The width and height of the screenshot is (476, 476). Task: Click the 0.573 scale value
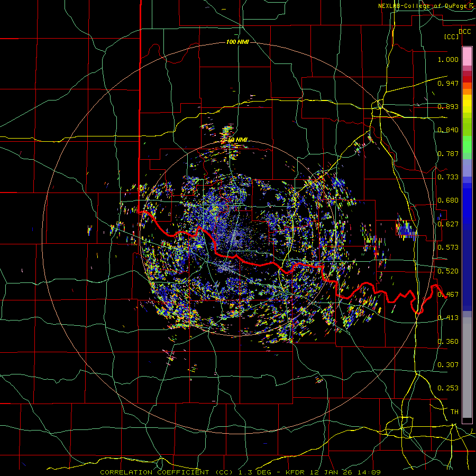[448, 248]
